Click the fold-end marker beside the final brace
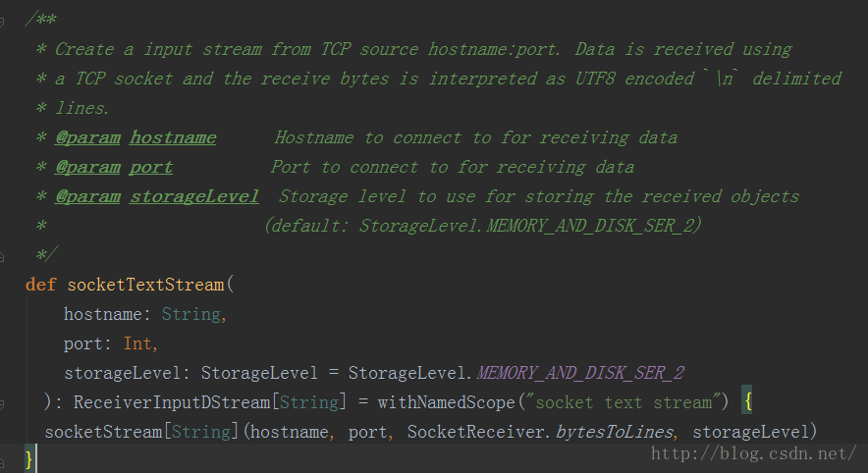Image resolution: width=868 pixels, height=473 pixels. (x=2, y=463)
